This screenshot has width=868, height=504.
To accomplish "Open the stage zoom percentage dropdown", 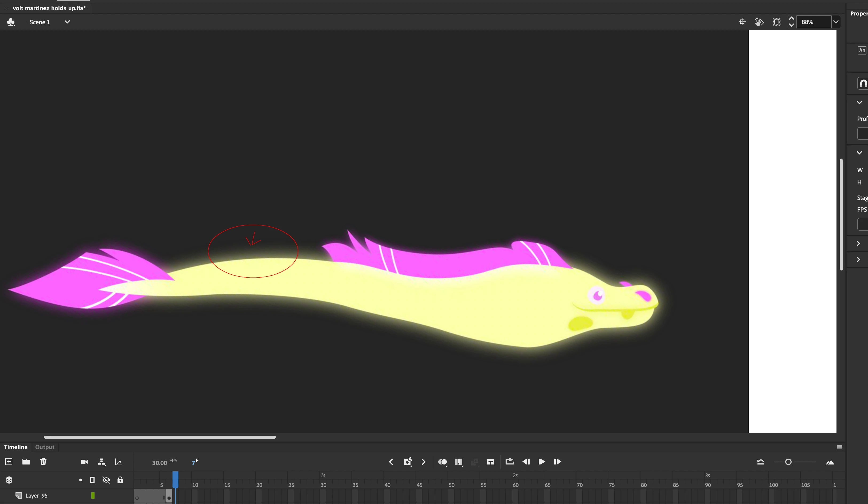I will 836,22.
